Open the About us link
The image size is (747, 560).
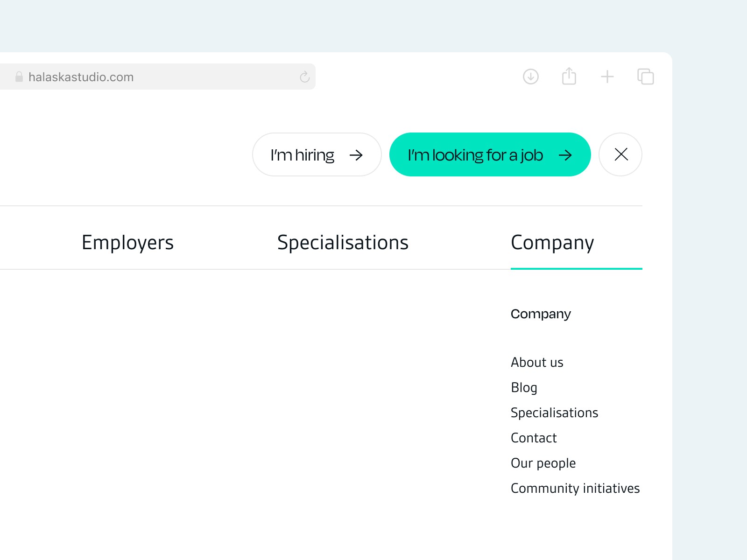(537, 362)
